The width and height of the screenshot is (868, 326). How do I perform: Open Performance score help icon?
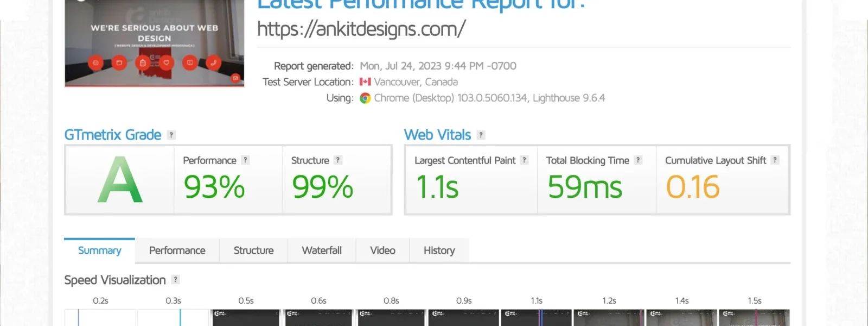[x=245, y=160]
